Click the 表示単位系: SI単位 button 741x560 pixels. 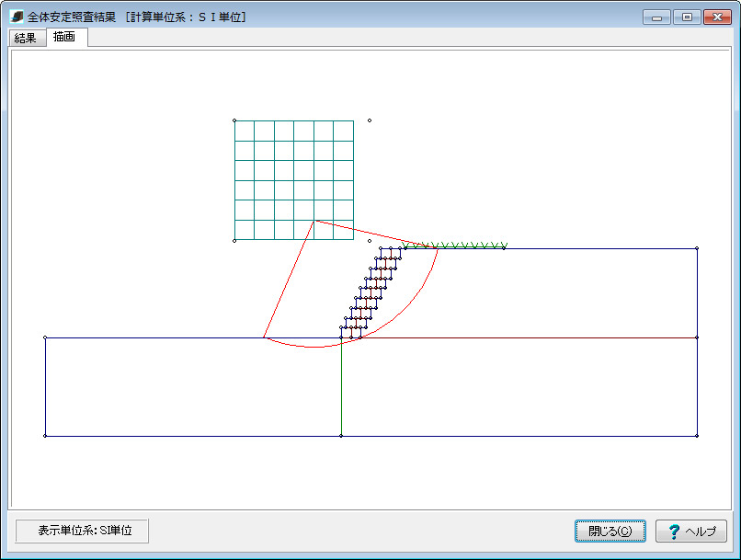(82, 531)
